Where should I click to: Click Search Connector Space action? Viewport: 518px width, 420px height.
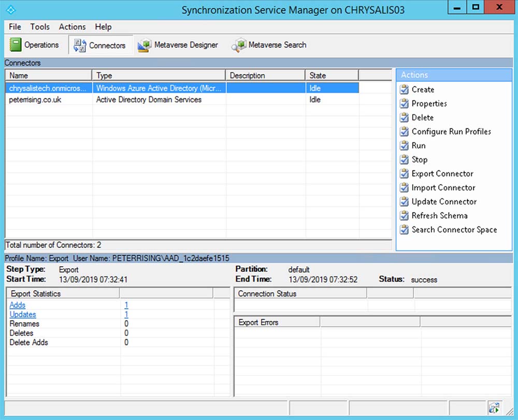pos(454,229)
